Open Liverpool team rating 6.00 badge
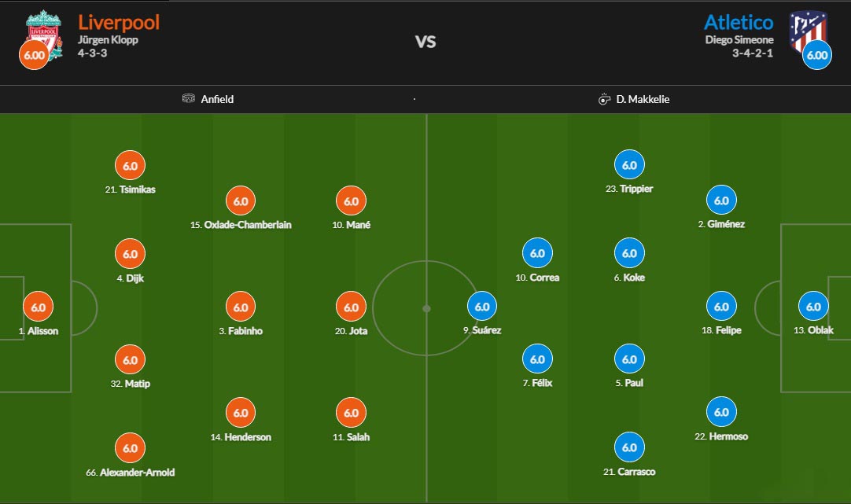 pyautogui.click(x=34, y=55)
